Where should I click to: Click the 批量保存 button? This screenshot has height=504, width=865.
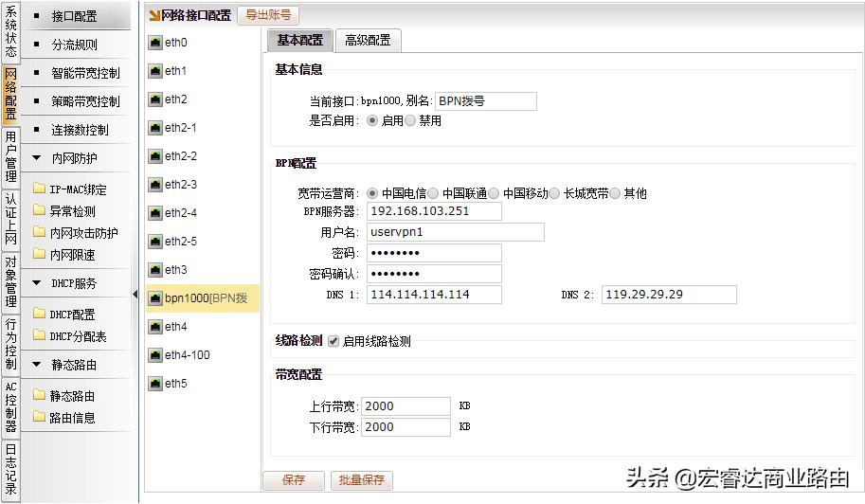point(362,480)
